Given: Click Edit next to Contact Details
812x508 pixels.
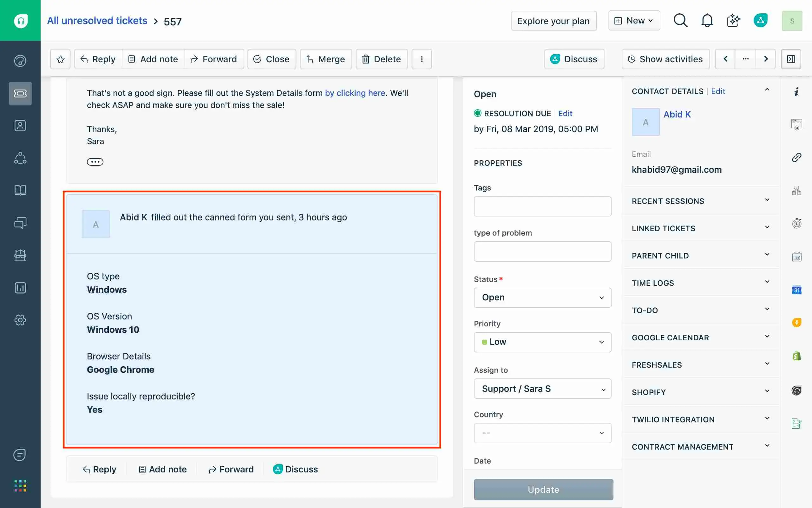Looking at the screenshot, I should point(718,91).
